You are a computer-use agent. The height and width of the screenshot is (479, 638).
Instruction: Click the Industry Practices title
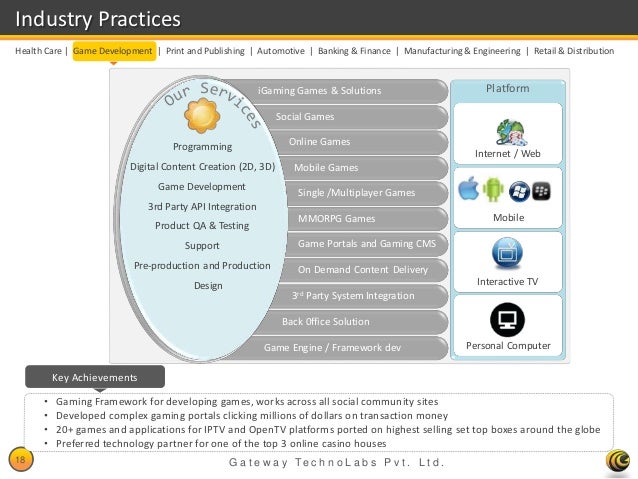coord(98,19)
